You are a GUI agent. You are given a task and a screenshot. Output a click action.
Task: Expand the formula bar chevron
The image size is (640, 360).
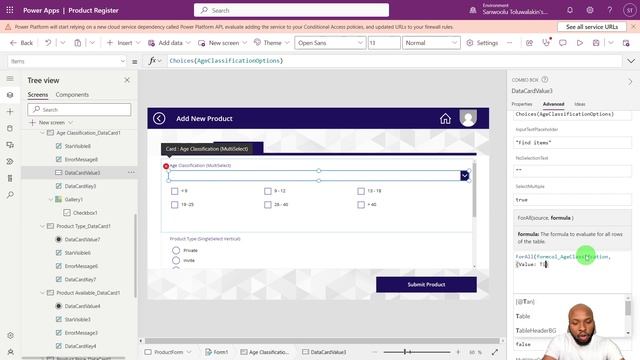tap(631, 61)
